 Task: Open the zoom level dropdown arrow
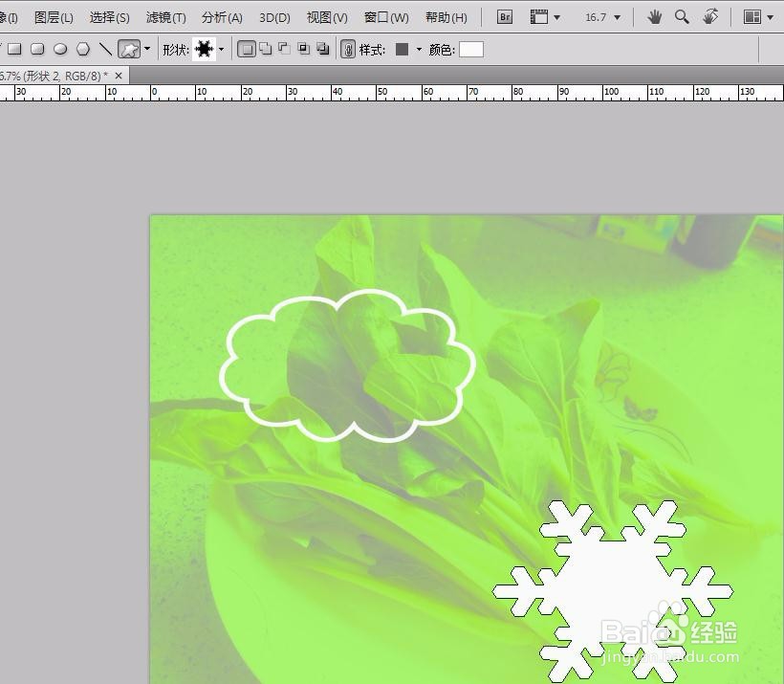618,17
